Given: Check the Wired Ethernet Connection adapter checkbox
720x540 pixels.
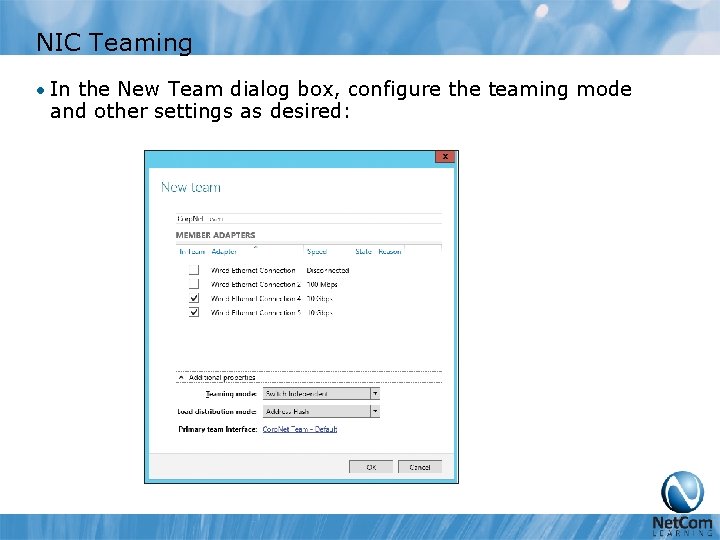Looking at the screenshot, I should point(194,270).
